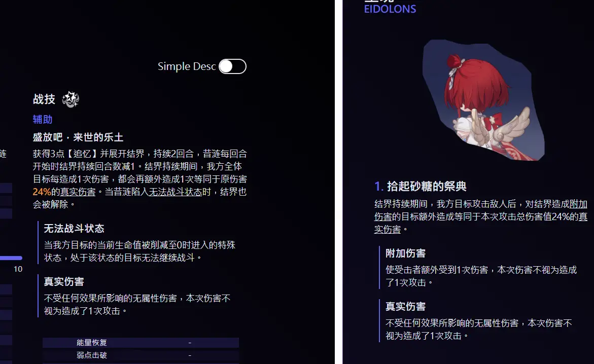Click the 附加伤害 link in the eidolon text
The width and height of the screenshot is (594, 364).
pyautogui.click(x=578, y=204)
